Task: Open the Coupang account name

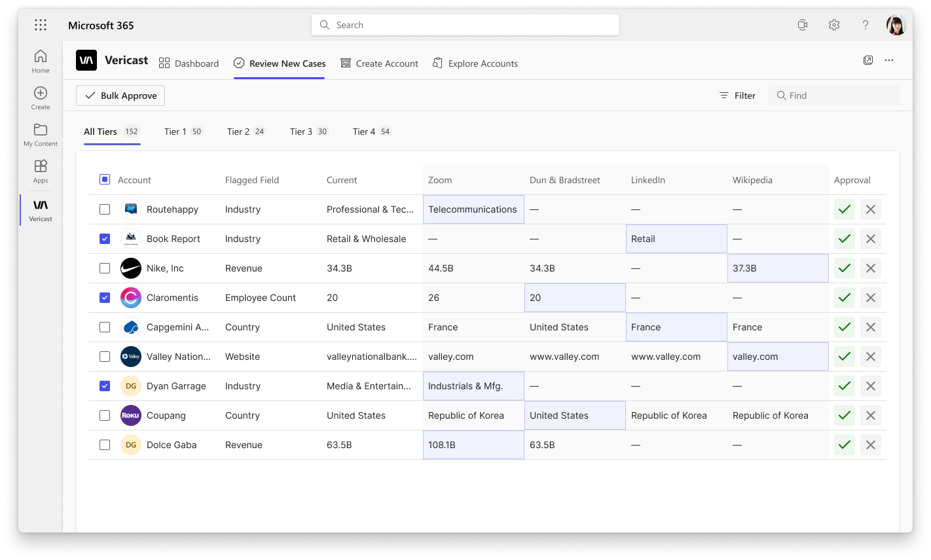Action: 166,415
